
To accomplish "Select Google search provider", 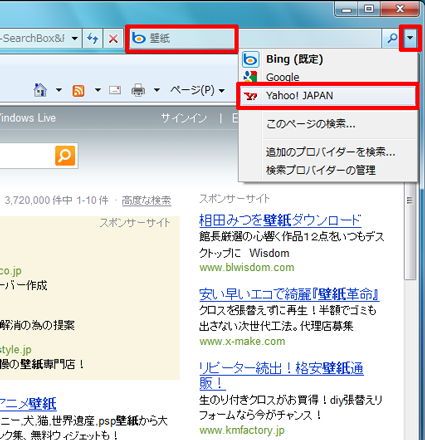I will (328, 77).
